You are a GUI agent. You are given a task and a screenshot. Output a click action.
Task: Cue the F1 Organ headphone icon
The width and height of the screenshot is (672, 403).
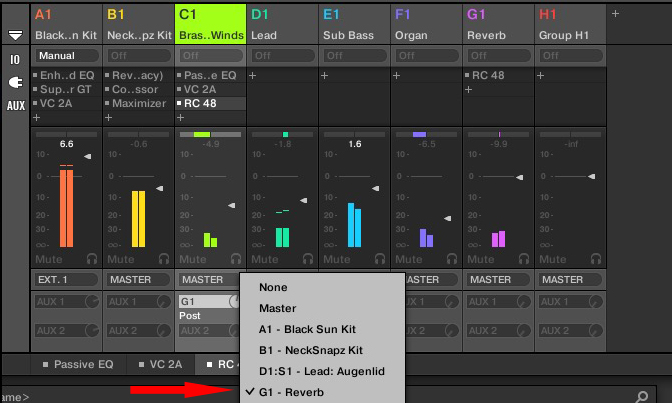(452, 259)
